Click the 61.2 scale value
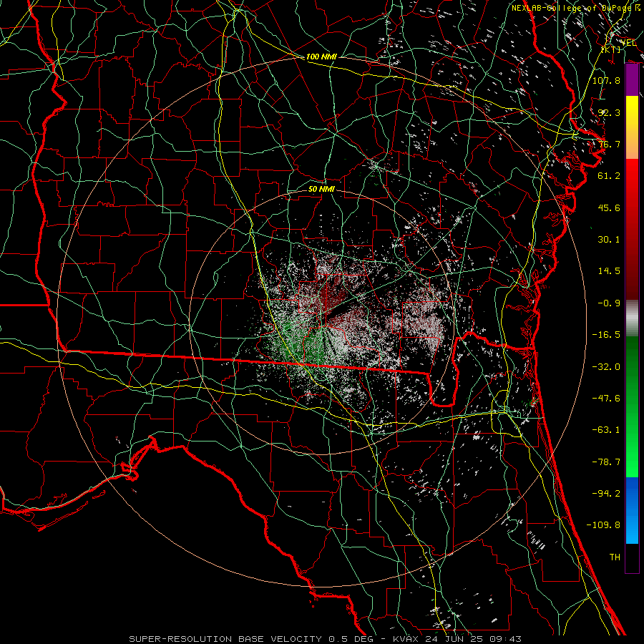The width and height of the screenshot is (644, 644). [x=609, y=176]
